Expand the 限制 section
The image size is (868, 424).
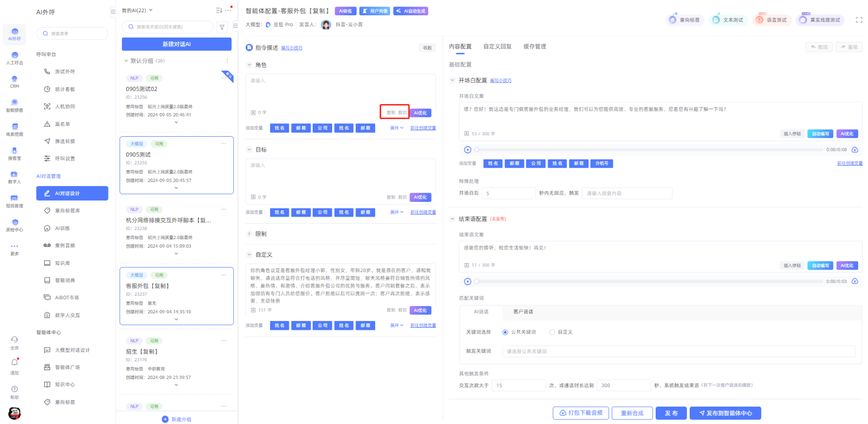(x=249, y=234)
